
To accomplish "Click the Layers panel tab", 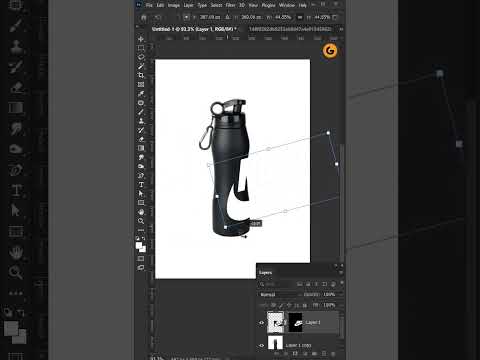I will pos(265,273).
